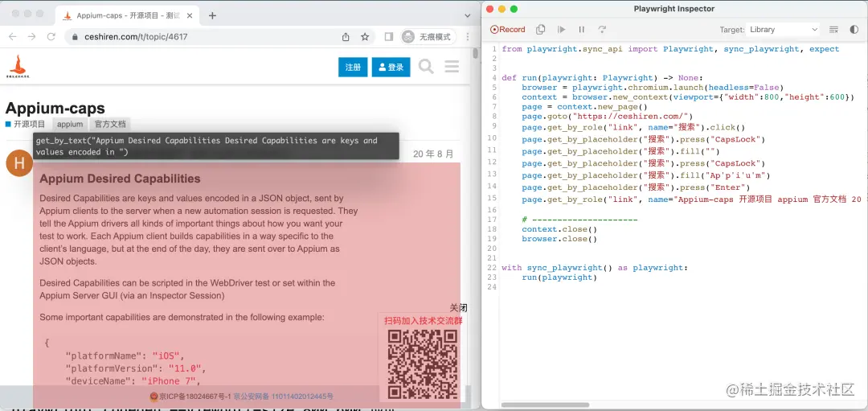Open a new browser tab
The height and width of the screenshot is (411, 868).
[x=212, y=15]
